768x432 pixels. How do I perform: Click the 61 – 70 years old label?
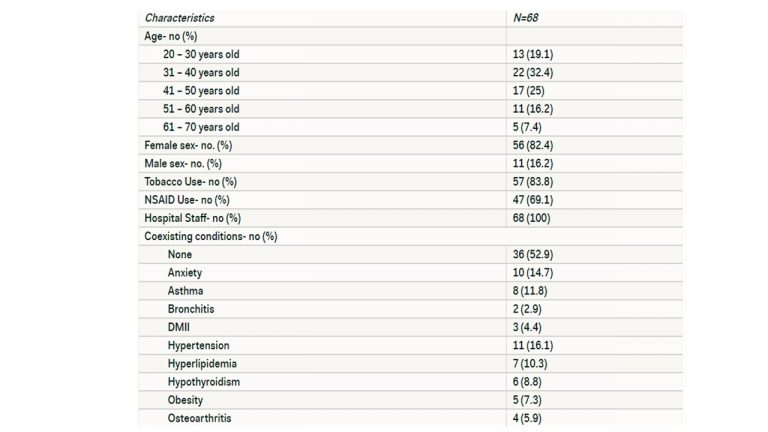201,127
